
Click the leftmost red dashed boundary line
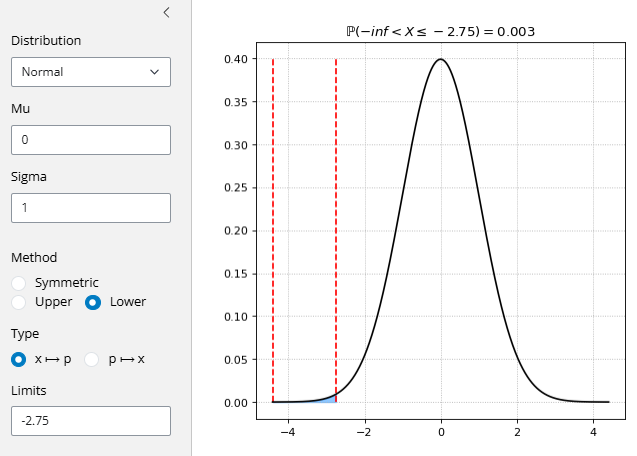click(x=273, y=230)
